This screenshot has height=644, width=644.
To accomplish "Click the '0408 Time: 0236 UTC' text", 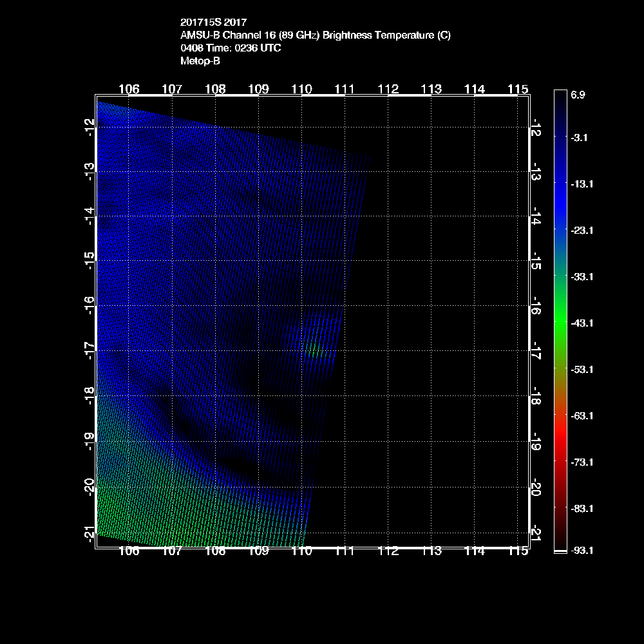I will (231, 48).
